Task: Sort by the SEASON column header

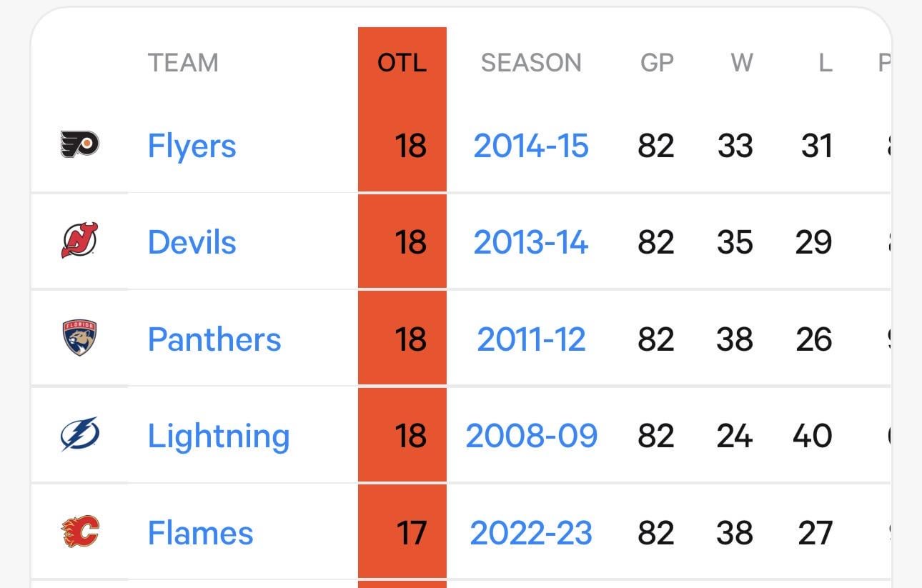Action: click(531, 63)
